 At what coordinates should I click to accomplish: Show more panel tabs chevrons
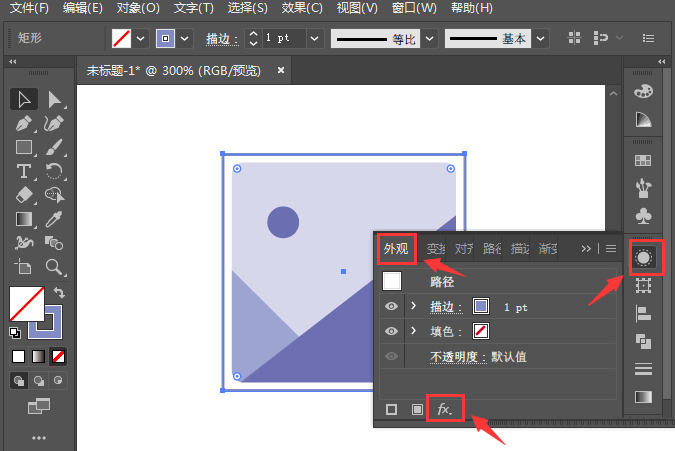click(586, 249)
